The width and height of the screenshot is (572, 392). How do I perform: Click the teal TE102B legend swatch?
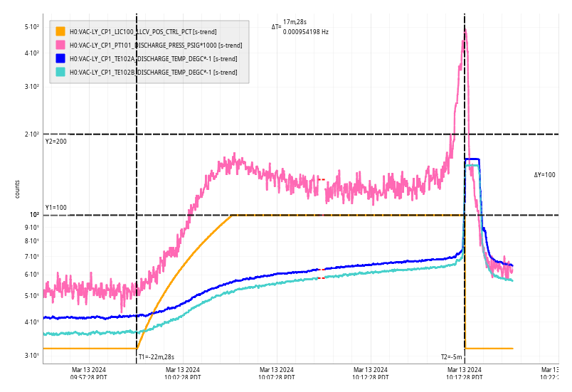tap(60, 72)
